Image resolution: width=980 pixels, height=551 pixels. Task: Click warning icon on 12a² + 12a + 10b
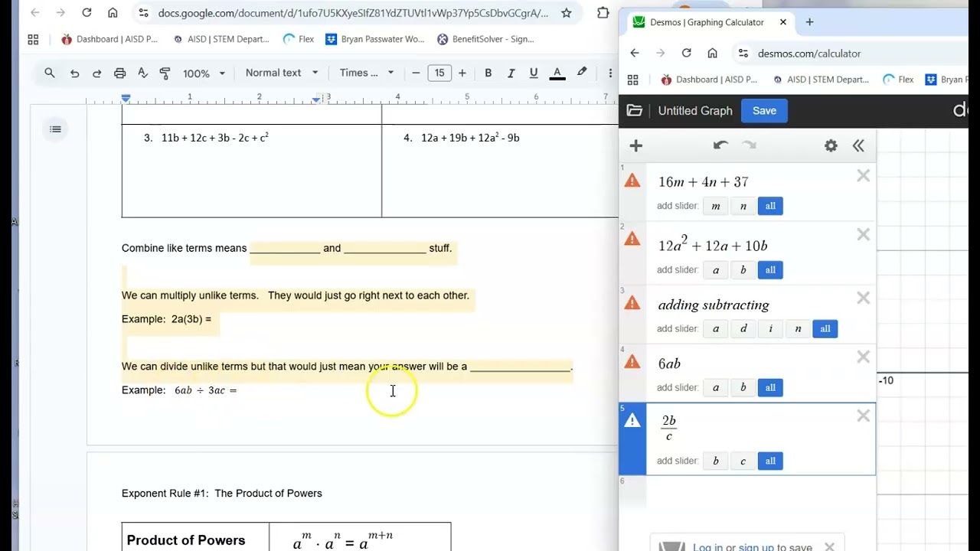(632, 240)
